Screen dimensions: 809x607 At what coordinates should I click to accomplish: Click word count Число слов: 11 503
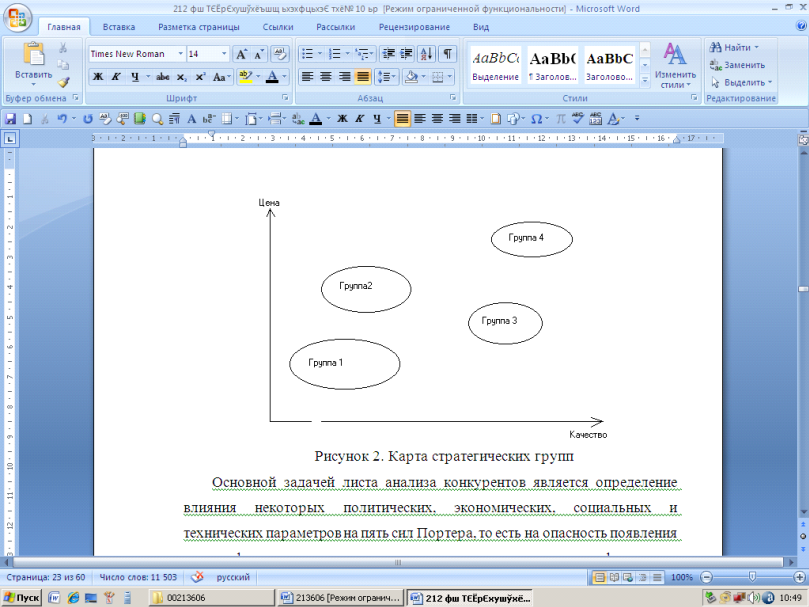click(x=138, y=577)
